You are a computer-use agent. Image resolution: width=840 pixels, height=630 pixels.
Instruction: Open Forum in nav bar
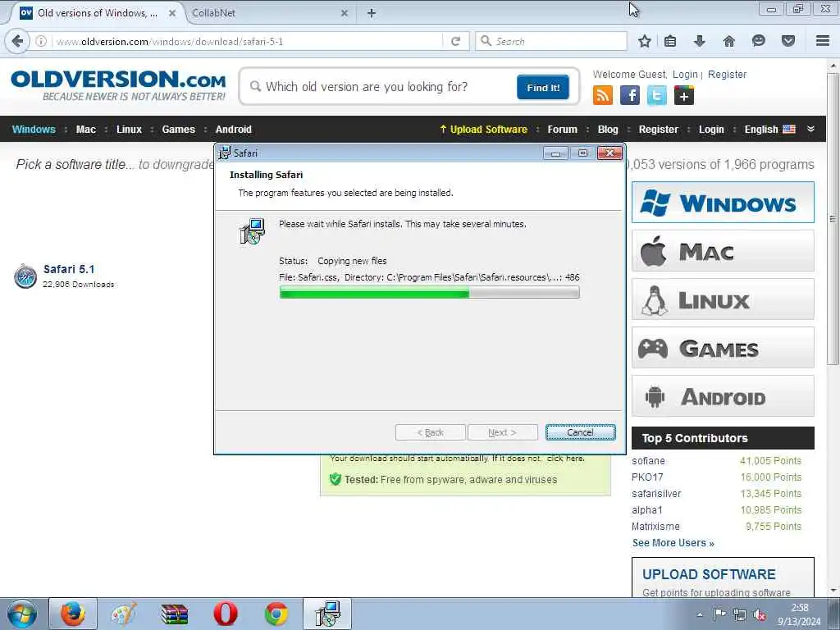(563, 129)
